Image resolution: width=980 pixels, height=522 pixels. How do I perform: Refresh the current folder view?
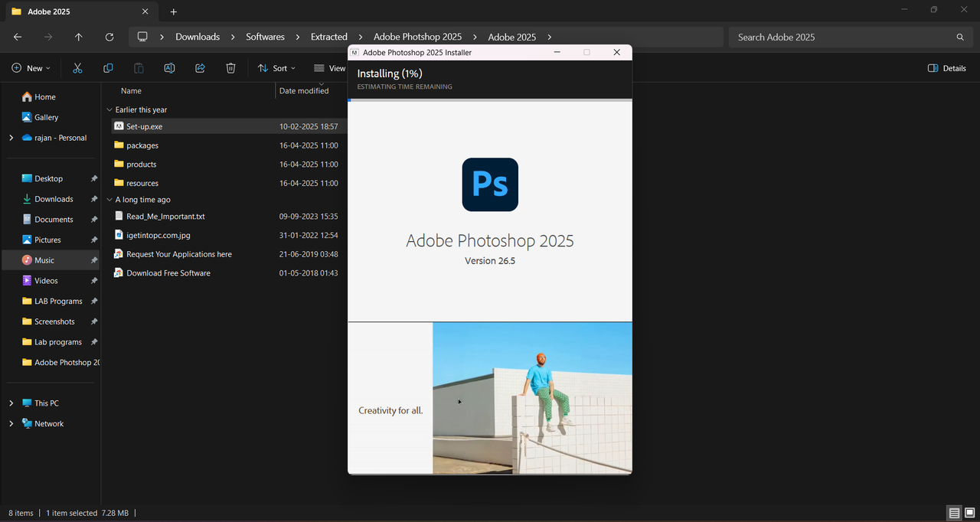pos(109,37)
